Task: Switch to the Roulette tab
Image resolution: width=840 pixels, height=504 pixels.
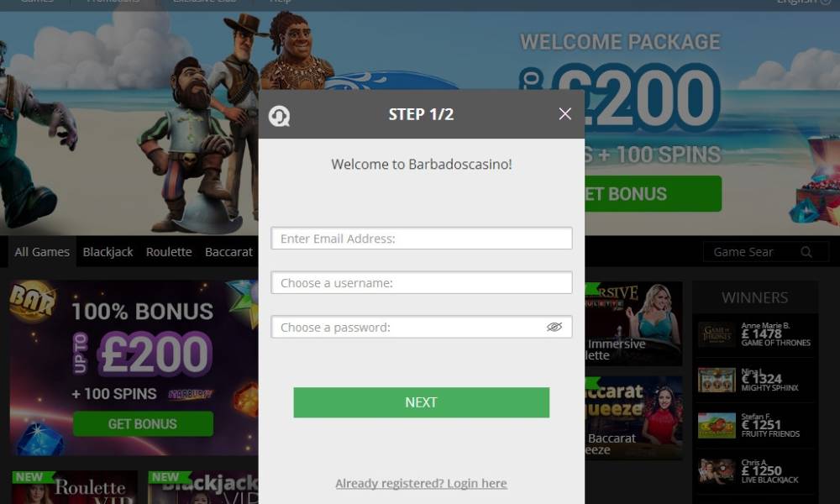Action: [169, 252]
